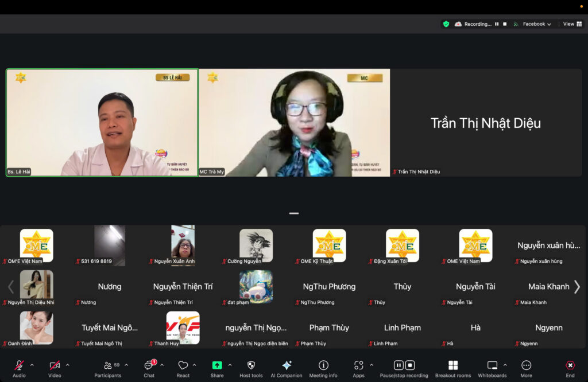This screenshot has height=382, width=588.
Task: Open Breakout rooms
Action: 452,365
